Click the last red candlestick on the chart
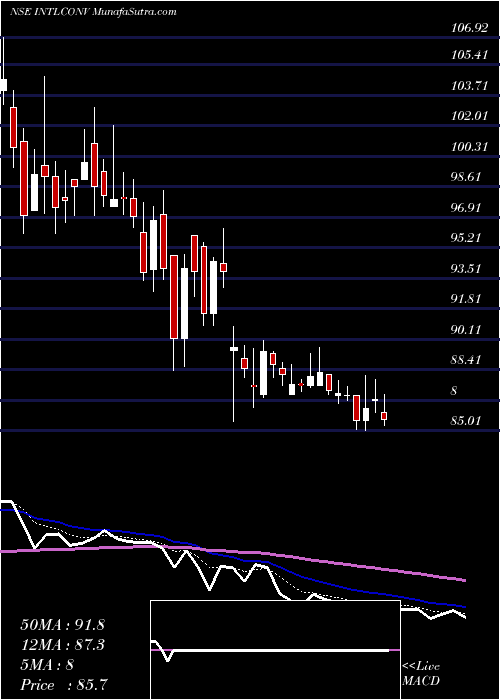Screen dimensions: 500x700 click(384, 416)
